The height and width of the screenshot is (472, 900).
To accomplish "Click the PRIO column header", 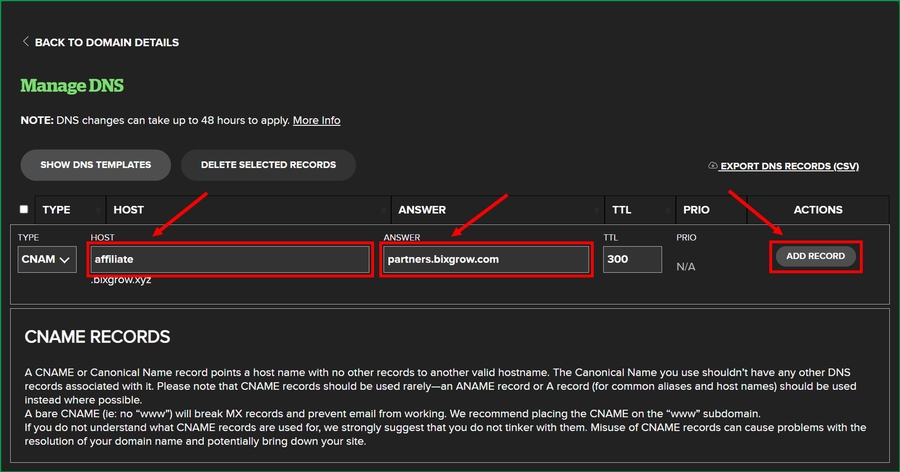I will [696, 210].
